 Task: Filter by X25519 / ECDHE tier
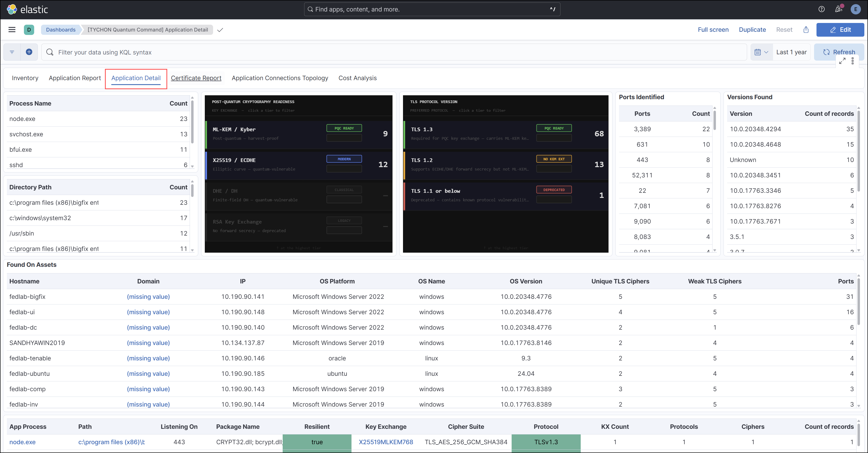[299, 165]
